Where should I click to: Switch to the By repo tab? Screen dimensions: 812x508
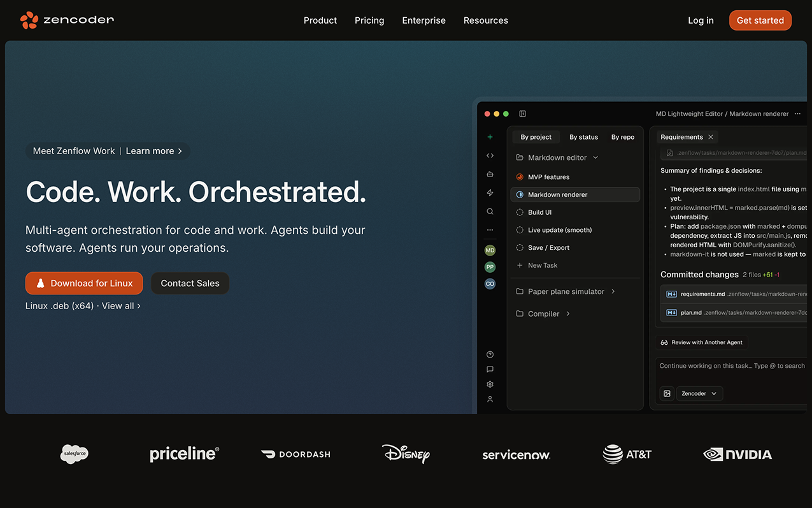pos(623,137)
